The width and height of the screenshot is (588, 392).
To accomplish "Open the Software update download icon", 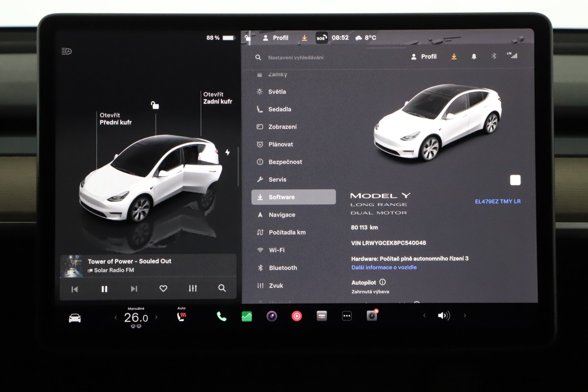I will pos(454,57).
